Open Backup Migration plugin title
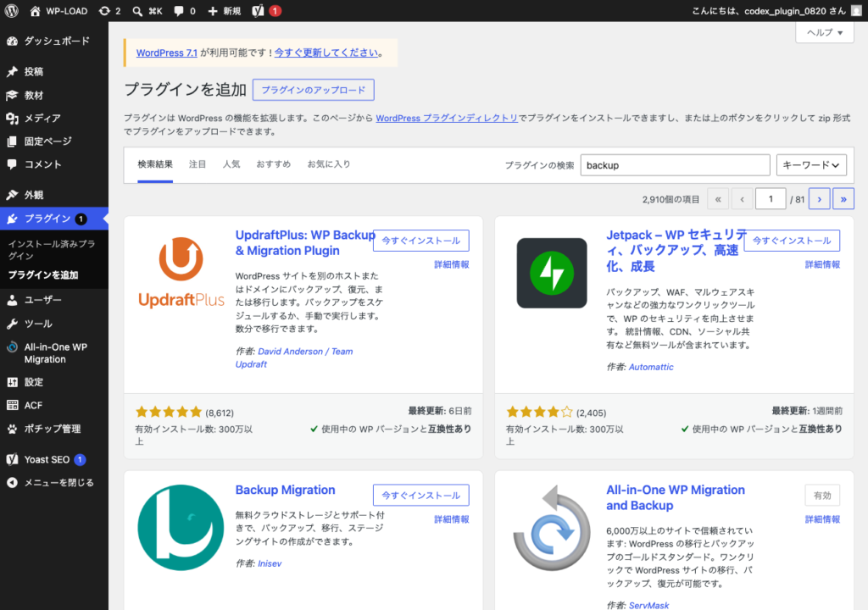The width and height of the screenshot is (868, 610). [x=285, y=490]
